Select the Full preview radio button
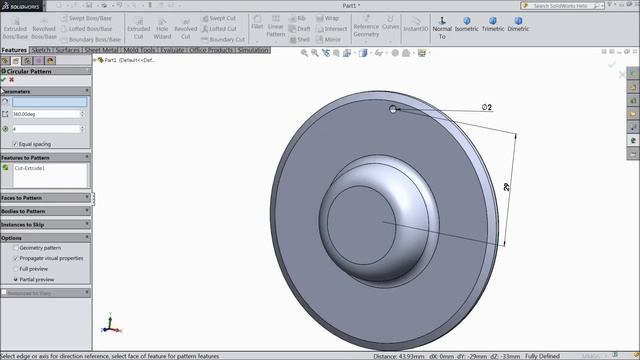 [16, 269]
